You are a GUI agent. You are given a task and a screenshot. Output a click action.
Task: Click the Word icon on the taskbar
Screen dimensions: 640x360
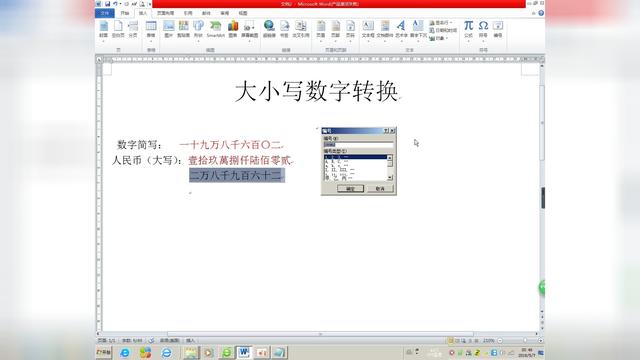tap(244, 352)
